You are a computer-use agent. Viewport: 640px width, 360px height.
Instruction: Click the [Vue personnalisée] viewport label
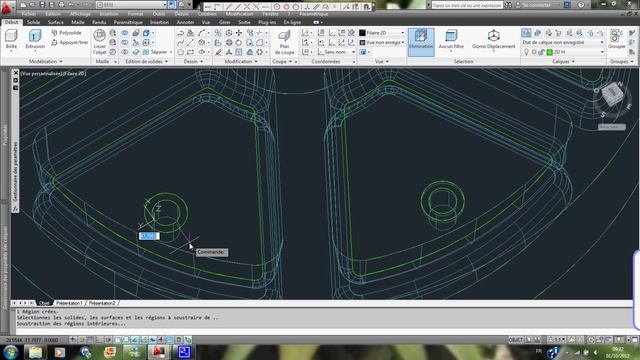coord(41,73)
